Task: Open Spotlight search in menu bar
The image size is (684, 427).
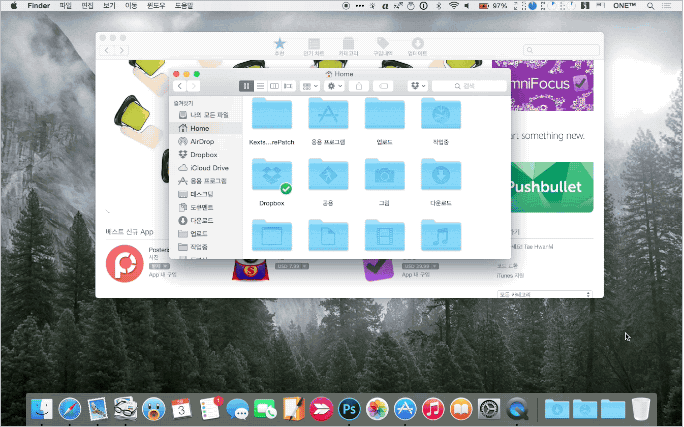Action: pyautogui.click(x=650, y=6)
